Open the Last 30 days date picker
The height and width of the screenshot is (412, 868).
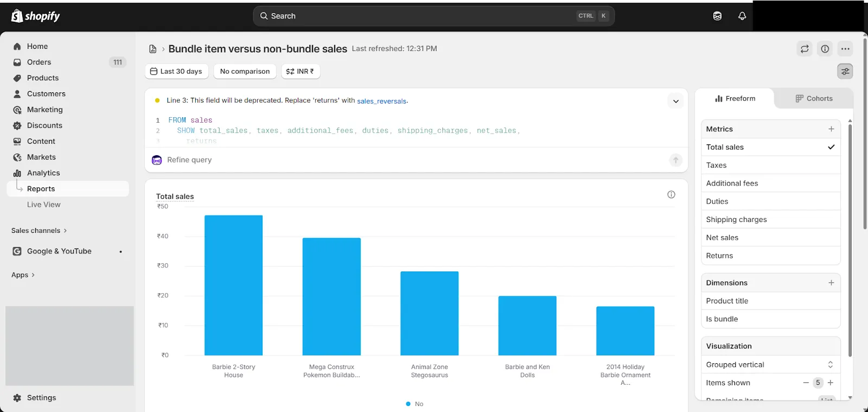point(176,71)
